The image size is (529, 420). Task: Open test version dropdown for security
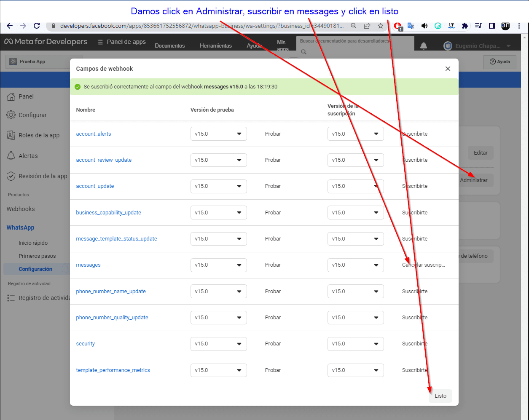pyautogui.click(x=218, y=344)
